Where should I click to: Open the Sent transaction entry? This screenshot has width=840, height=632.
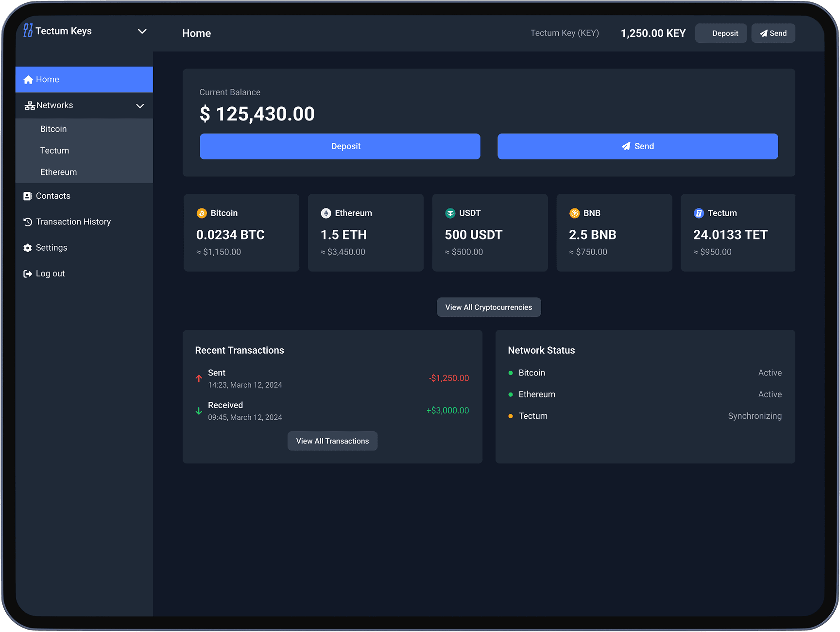(x=332, y=378)
